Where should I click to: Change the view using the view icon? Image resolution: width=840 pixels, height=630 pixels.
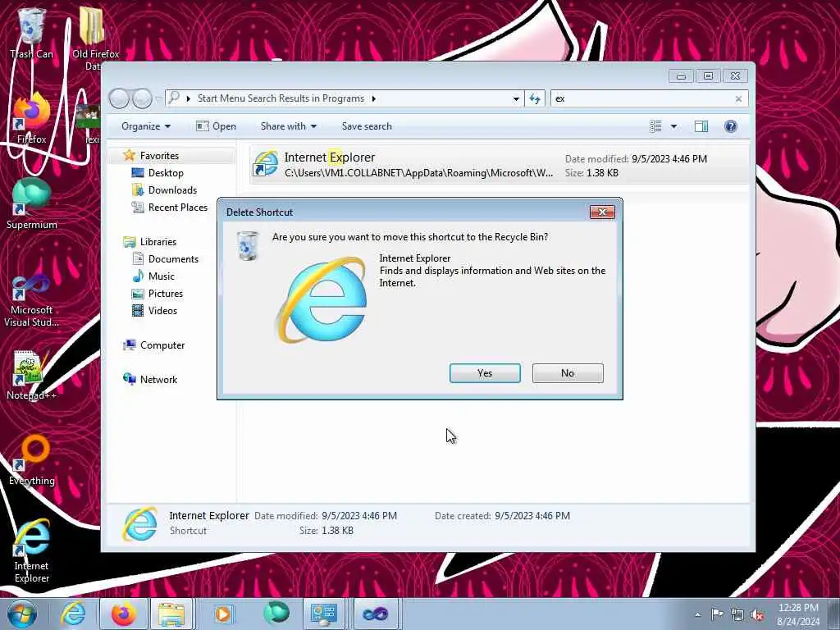coord(655,126)
